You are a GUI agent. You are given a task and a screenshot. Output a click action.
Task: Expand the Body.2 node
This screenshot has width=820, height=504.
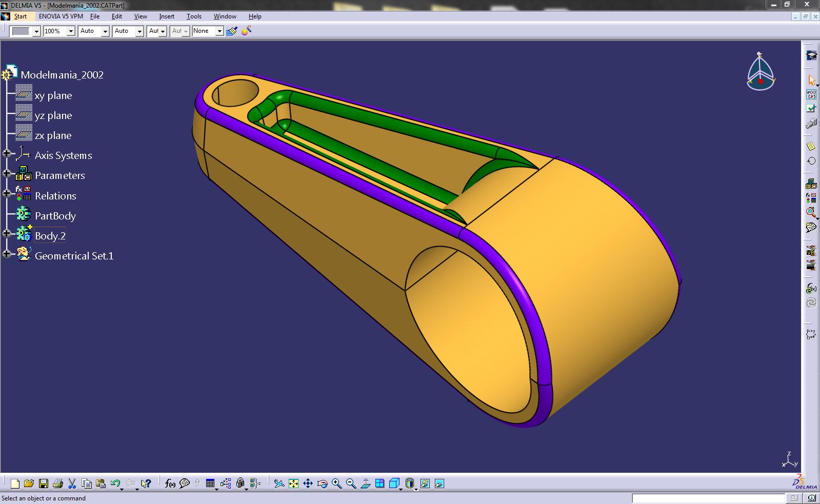pyautogui.click(x=7, y=233)
